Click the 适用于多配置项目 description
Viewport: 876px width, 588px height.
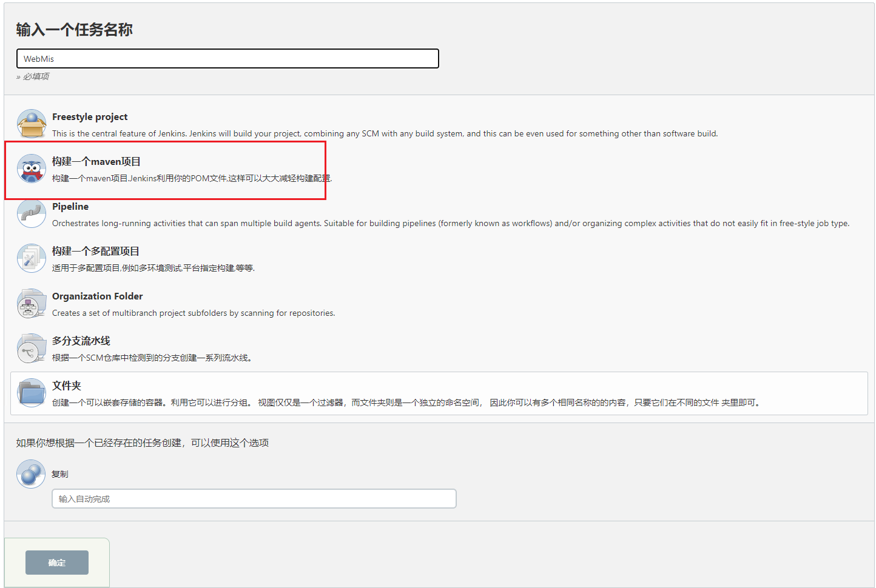point(153,268)
